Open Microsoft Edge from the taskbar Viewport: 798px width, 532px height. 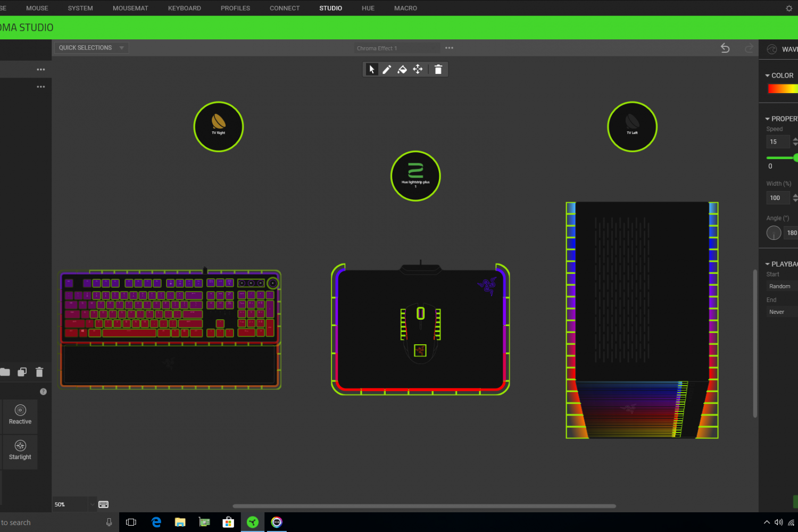[x=156, y=522]
